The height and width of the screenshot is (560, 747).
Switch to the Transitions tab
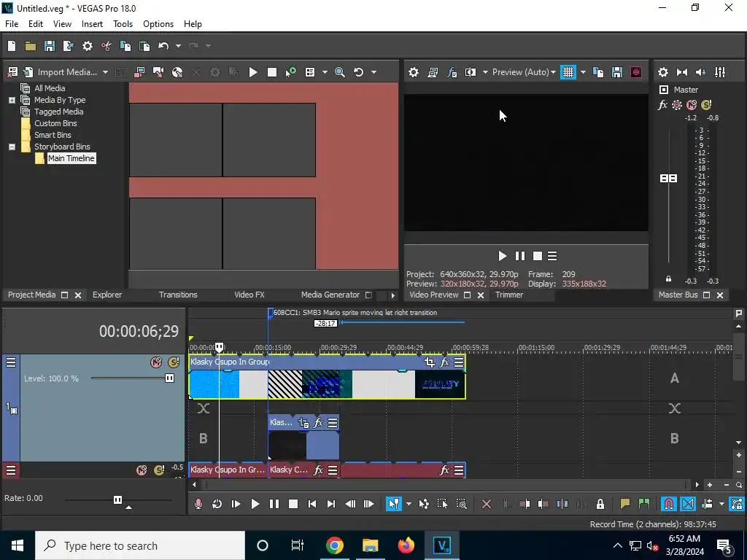click(x=178, y=295)
